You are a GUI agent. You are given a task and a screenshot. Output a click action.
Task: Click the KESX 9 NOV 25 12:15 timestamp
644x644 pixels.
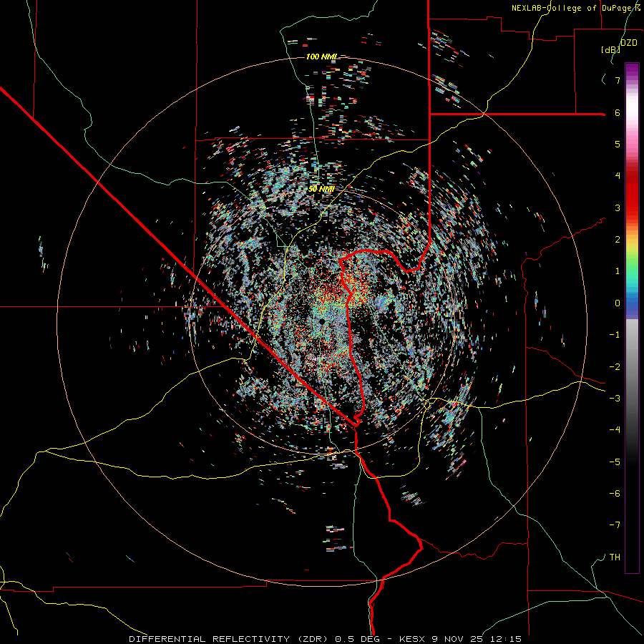click(x=460, y=639)
